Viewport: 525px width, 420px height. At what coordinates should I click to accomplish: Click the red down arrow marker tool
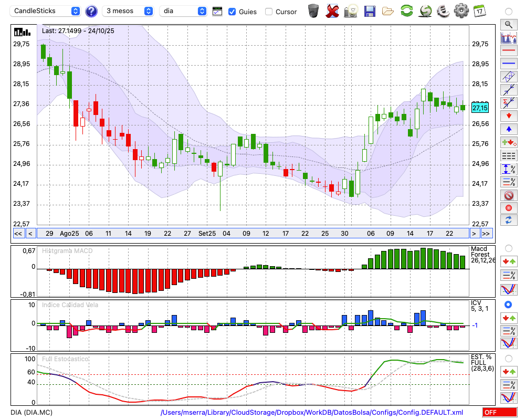pos(509,116)
